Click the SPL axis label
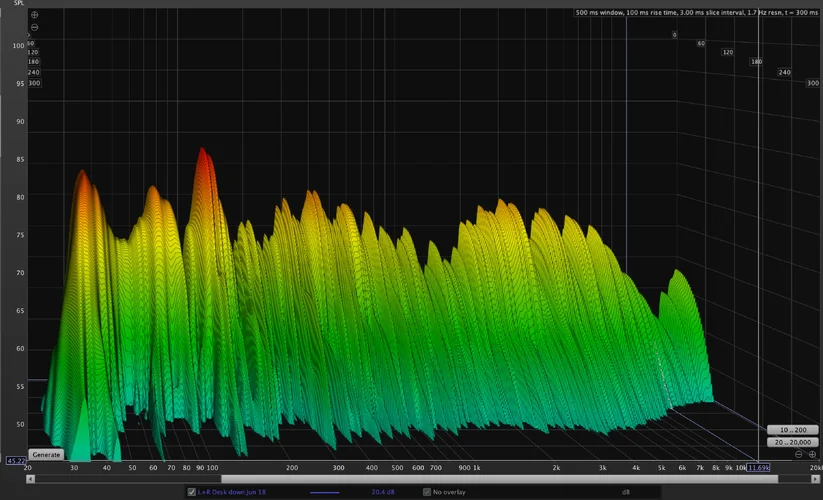The image size is (823, 500). click(x=18, y=4)
